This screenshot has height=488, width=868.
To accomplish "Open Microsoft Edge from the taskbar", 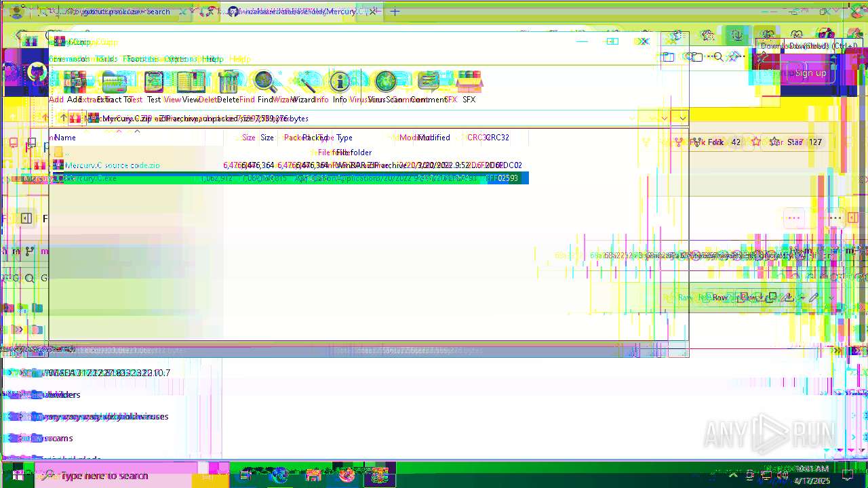I will tap(279, 476).
